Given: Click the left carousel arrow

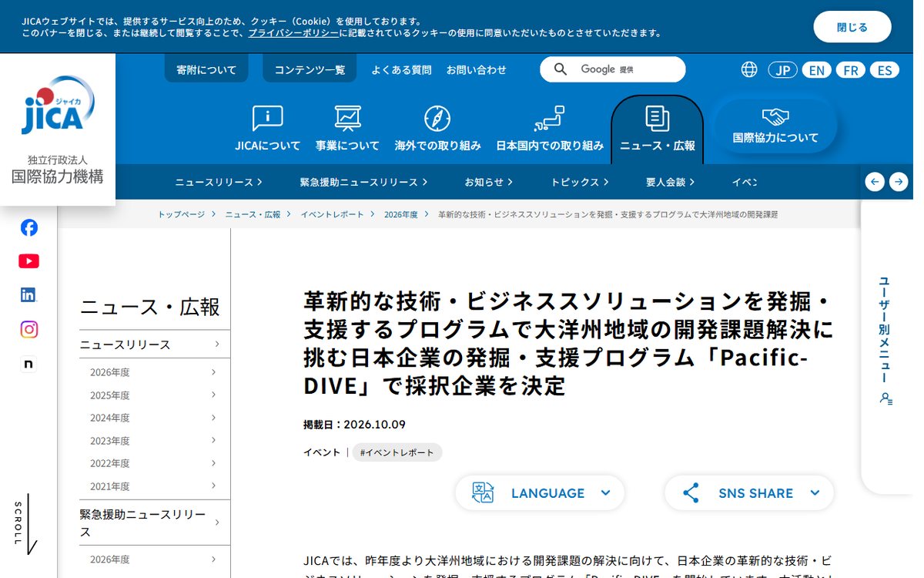Looking at the screenshot, I should click(x=875, y=182).
